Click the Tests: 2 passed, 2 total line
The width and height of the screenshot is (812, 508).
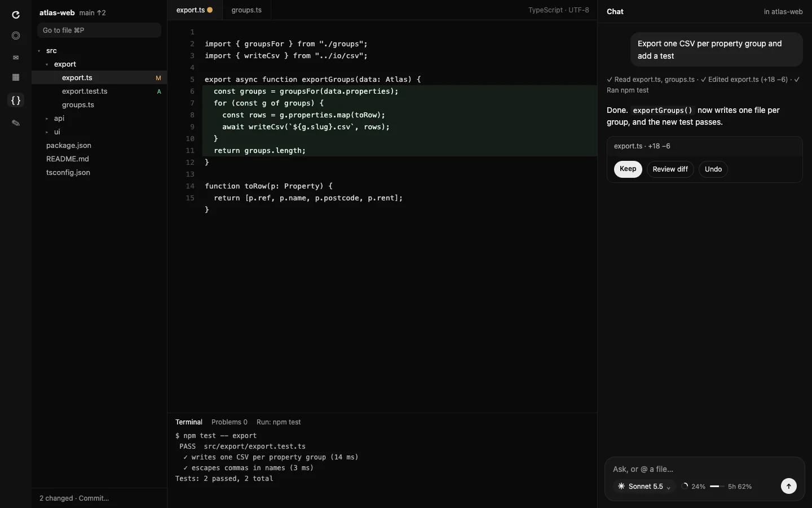224,479
